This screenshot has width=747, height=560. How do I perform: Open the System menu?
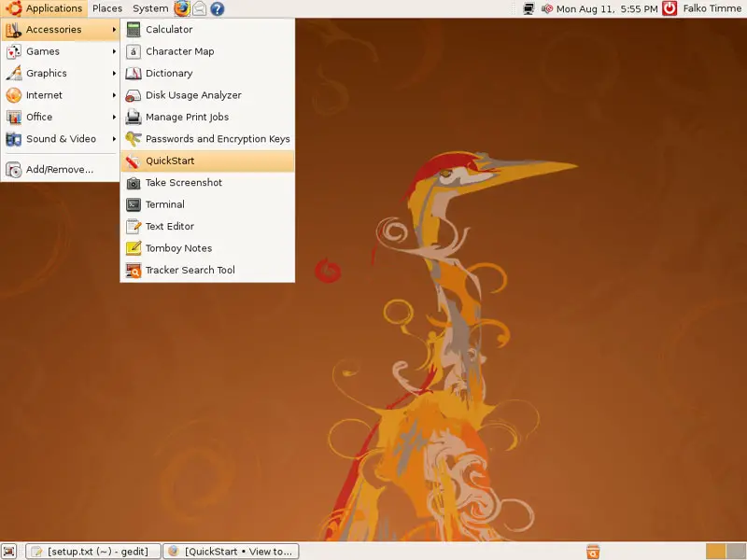point(150,8)
